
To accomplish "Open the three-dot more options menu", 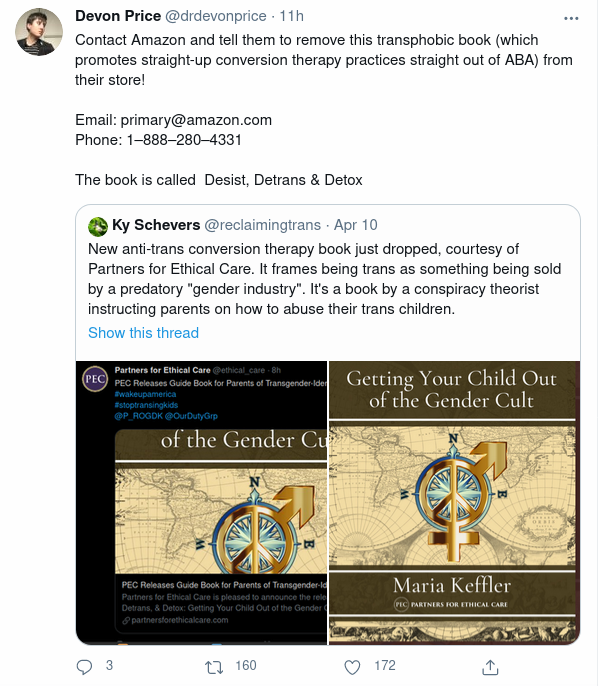I will (571, 18).
